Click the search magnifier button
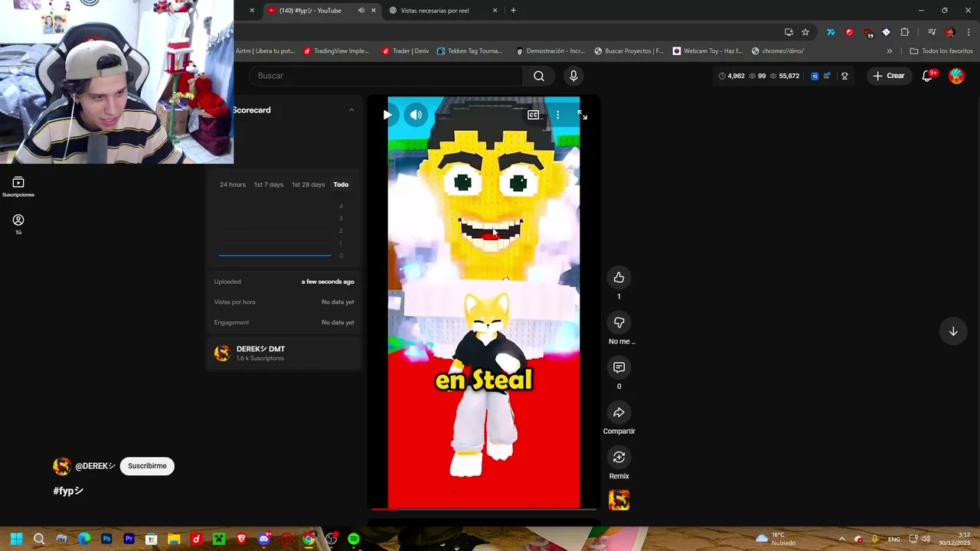Viewport: 980px width, 551px height. pos(539,76)
